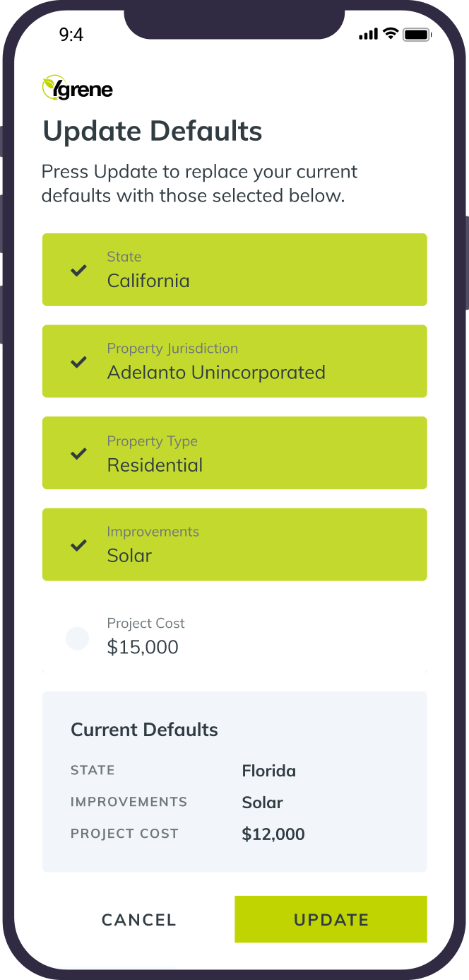Uncheck the Property Jurisdiction checkmark
This screenshot has height=980, width=469.
(78, 362)
